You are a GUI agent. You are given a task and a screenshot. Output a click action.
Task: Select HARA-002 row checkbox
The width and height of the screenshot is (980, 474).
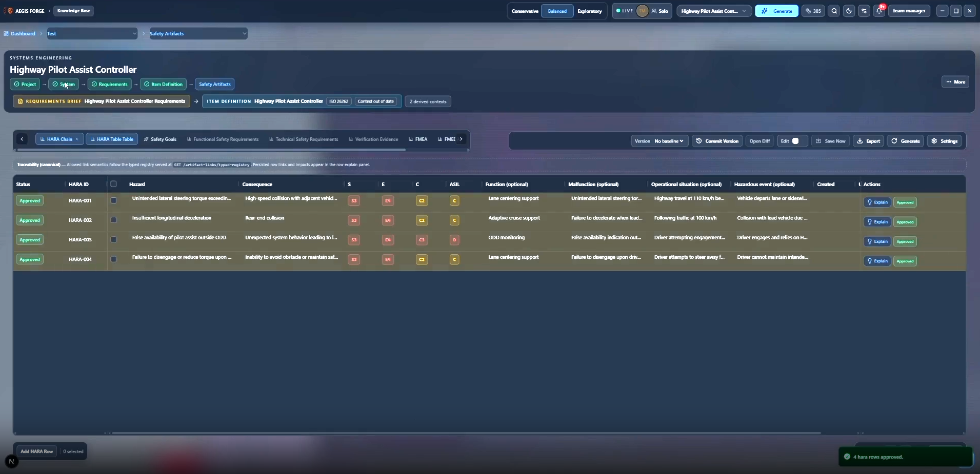[113, 220]
